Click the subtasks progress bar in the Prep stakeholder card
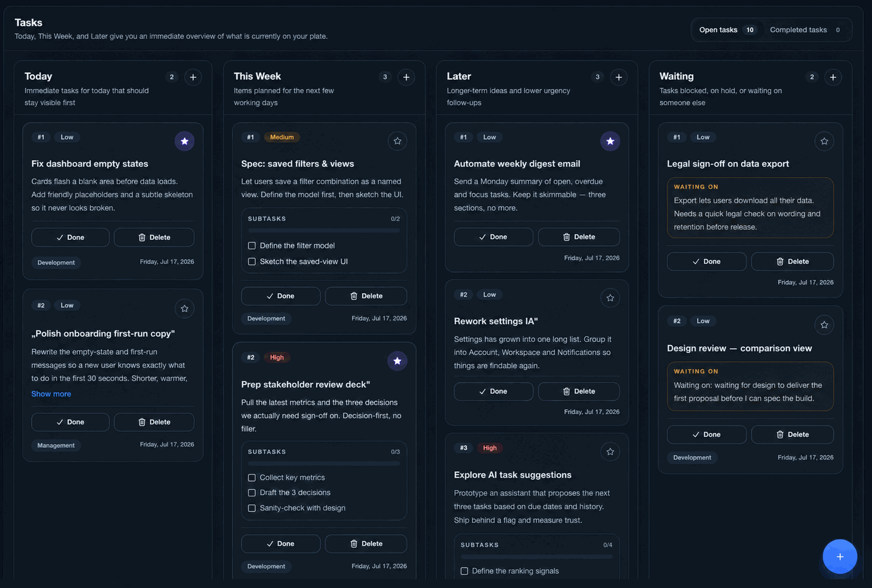The height and width of the screenshot is (588, 872). 324,464
